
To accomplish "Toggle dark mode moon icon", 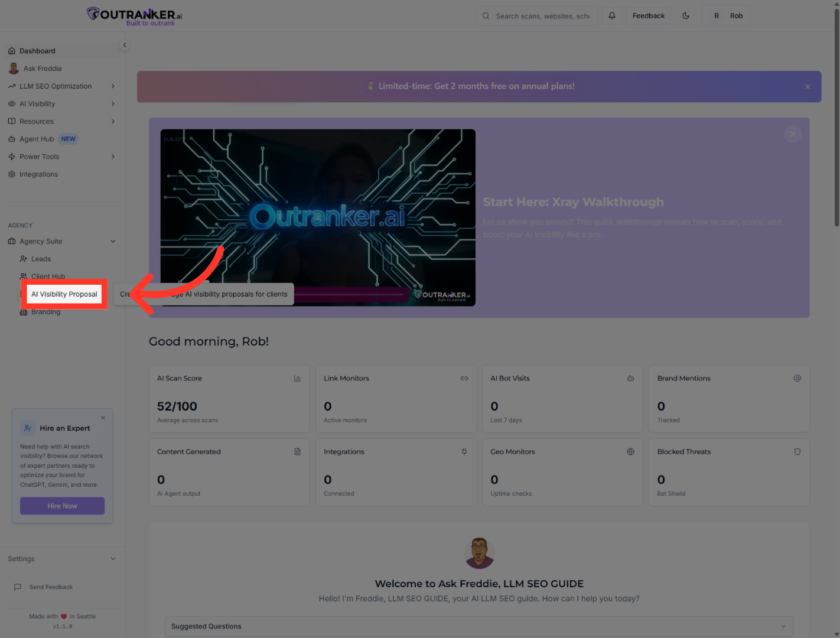I will coord(686,16).
